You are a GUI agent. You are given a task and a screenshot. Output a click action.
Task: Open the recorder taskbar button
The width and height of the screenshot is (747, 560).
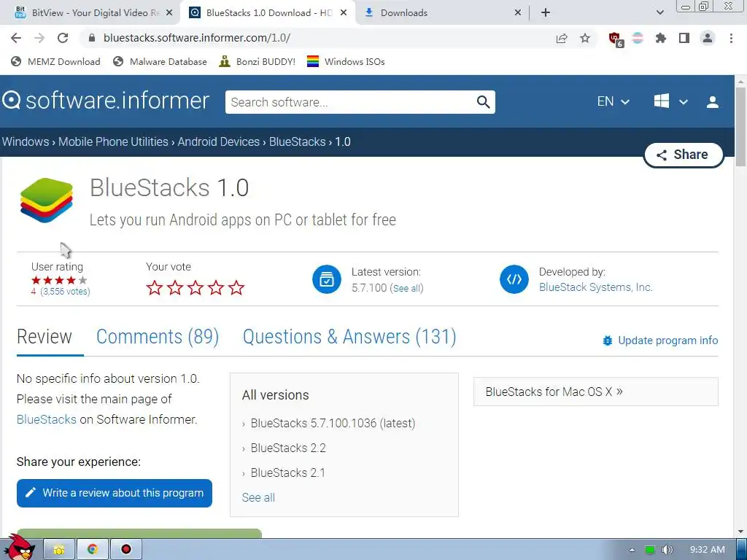[125, 550]
